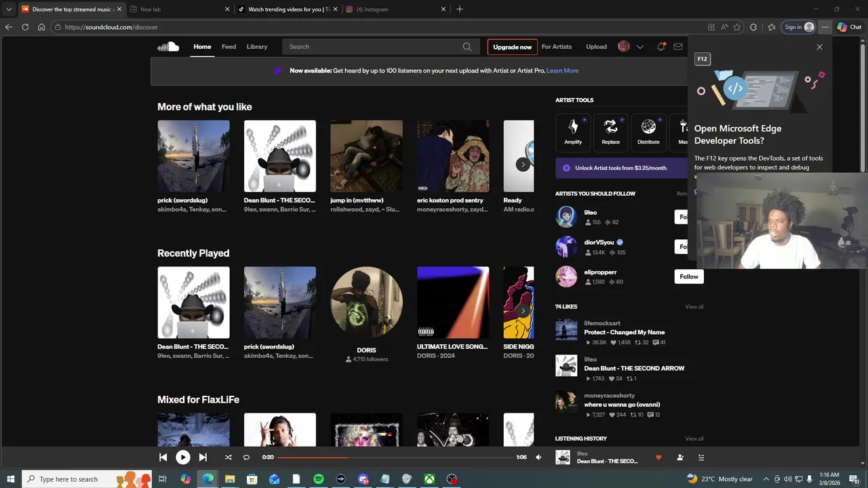
Task: Open tab list dropdown in browser
Action: tap(9, 9)
